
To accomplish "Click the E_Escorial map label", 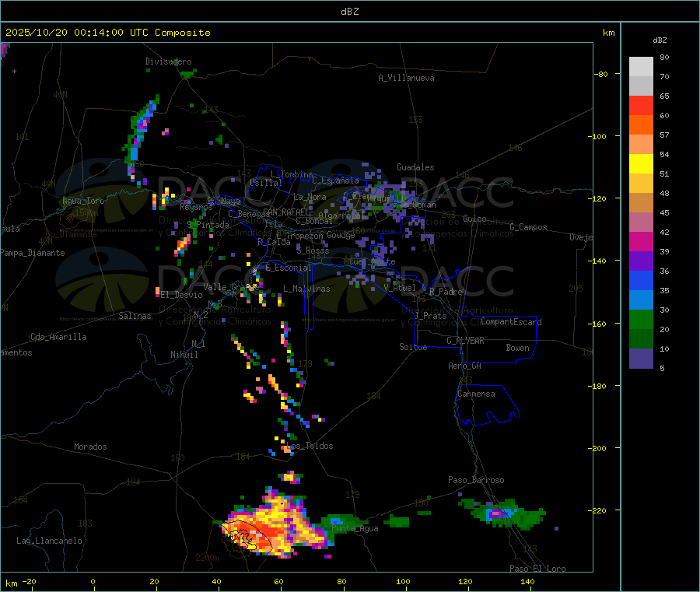I will (289, 268).
